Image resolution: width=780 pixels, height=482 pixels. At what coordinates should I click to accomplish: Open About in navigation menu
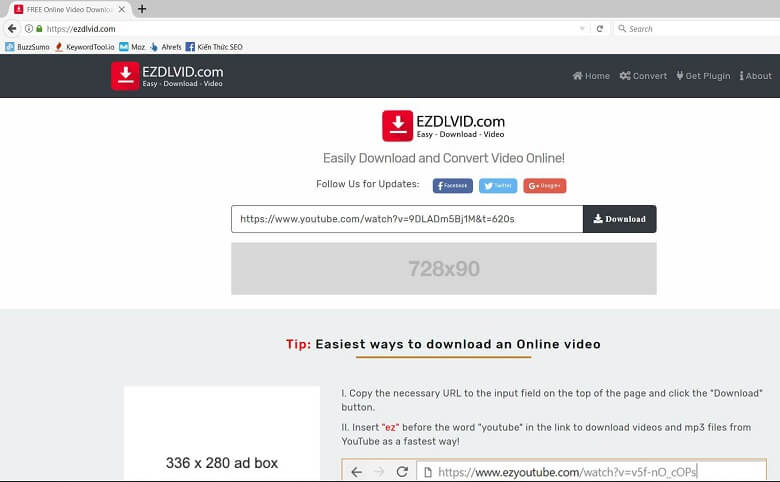pyautogui.click(x=756, y=76)
